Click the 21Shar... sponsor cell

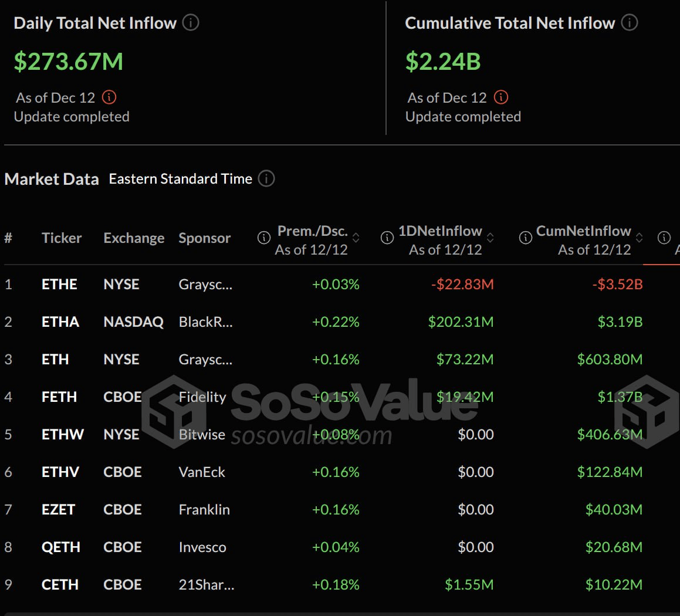tap(207, 585)
